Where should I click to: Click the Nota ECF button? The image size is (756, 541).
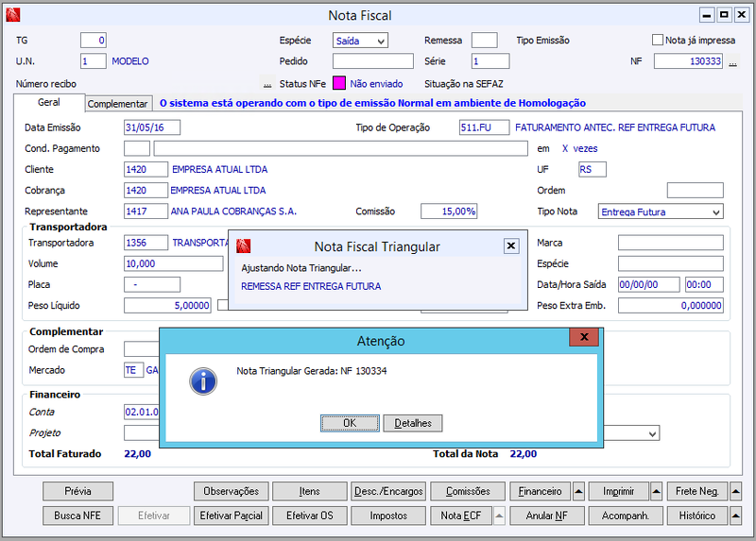(x=461, y=516)
